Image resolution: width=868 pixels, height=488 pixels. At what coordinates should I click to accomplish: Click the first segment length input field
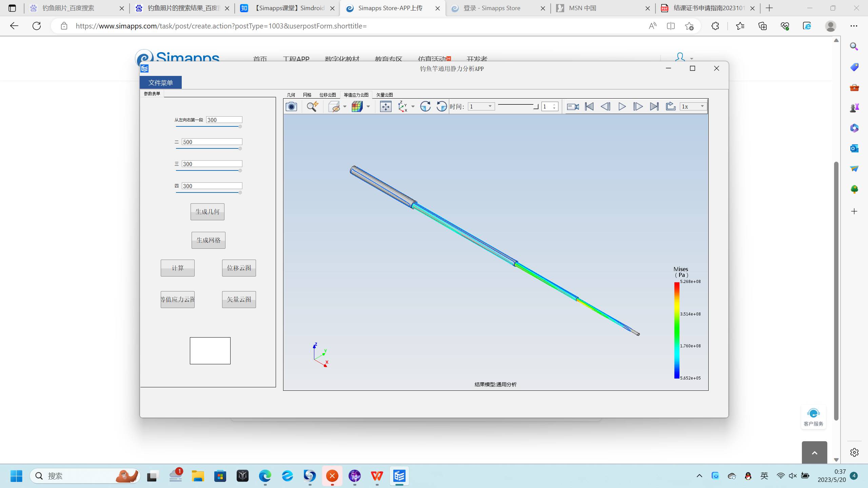(x=224, y=120)
